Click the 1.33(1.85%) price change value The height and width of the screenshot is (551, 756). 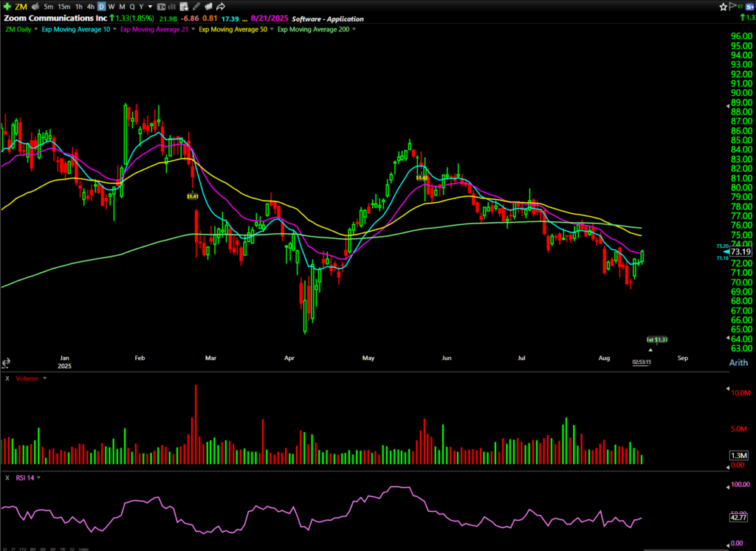(134, 18)
